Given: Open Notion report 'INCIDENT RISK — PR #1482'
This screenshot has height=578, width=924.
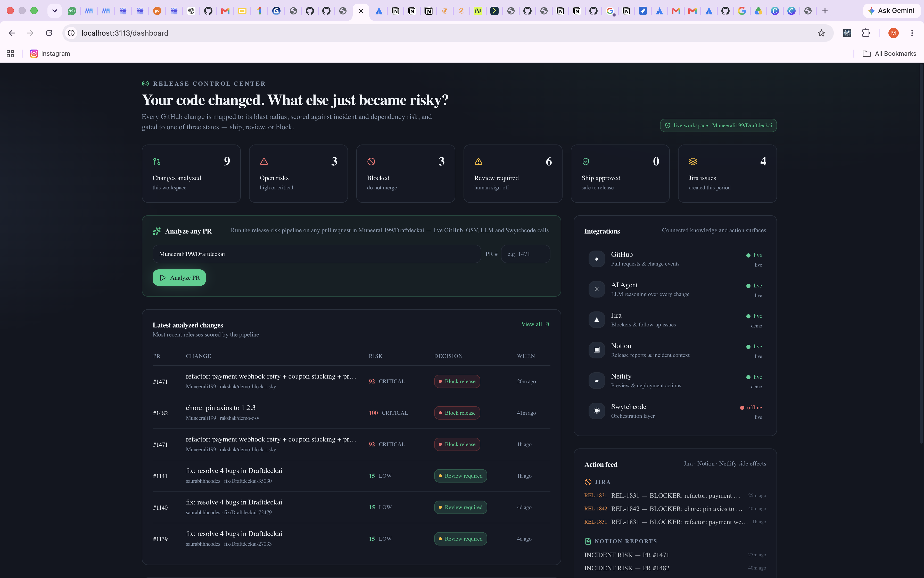Looking at the screenshot, I should pos(626,568).
